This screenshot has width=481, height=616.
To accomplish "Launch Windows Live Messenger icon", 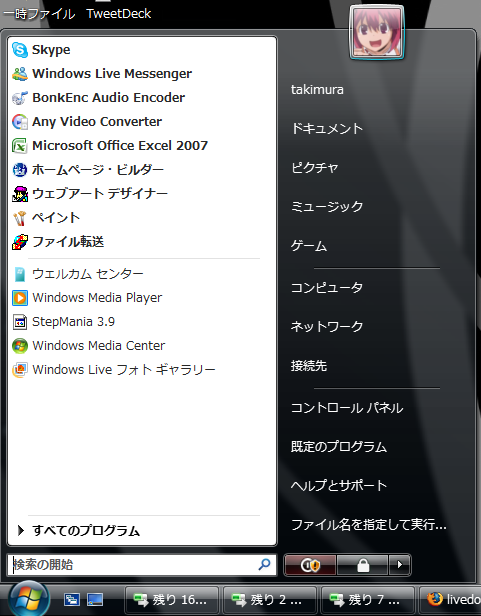I will coord(20,74).
